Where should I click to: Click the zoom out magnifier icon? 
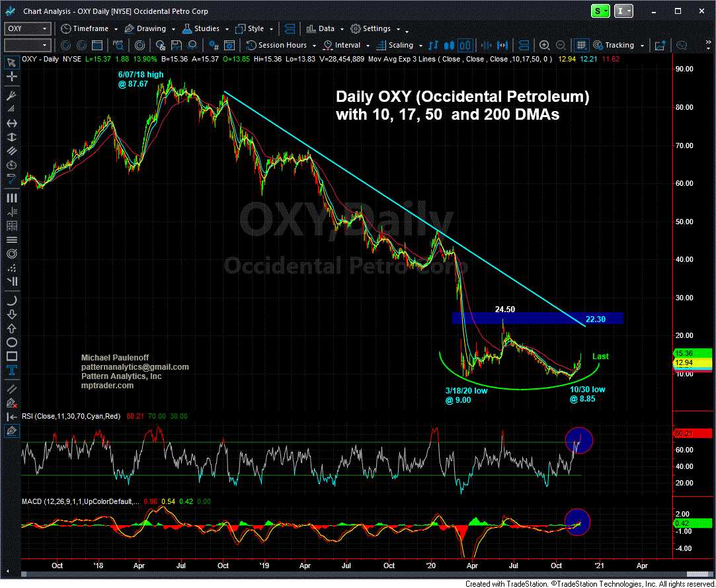tap(560, 45)
